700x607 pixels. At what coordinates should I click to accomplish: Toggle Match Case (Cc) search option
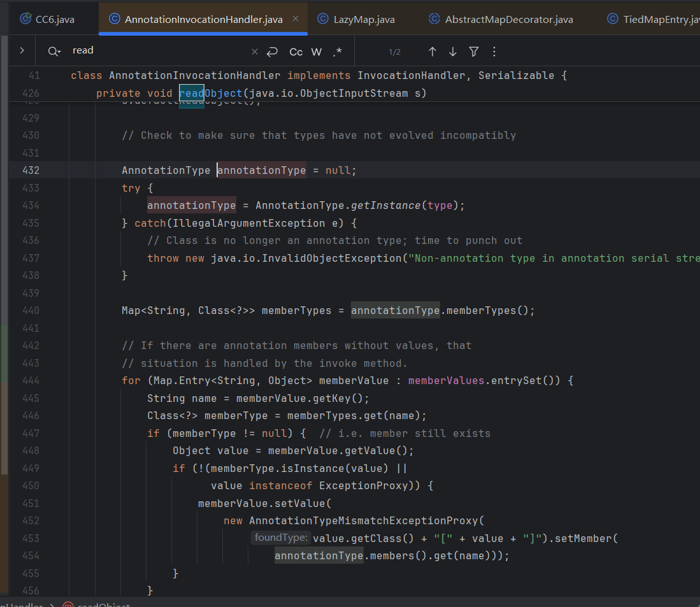[x=296, y=52]
